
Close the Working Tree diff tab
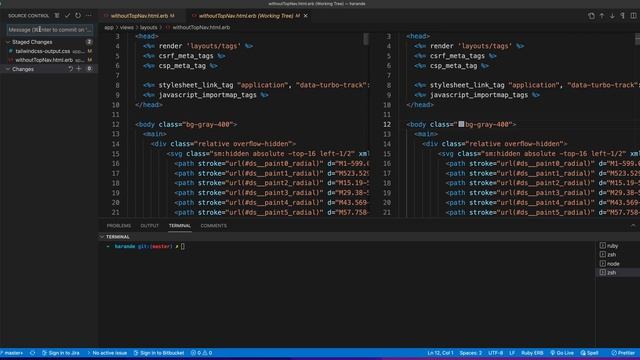[306, 16]
